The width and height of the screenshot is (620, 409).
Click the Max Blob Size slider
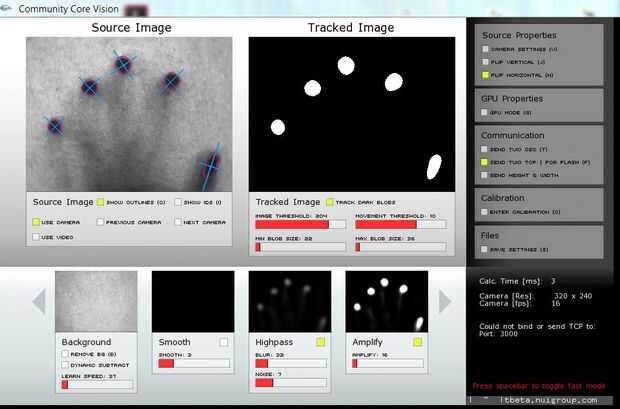[401, 247]
